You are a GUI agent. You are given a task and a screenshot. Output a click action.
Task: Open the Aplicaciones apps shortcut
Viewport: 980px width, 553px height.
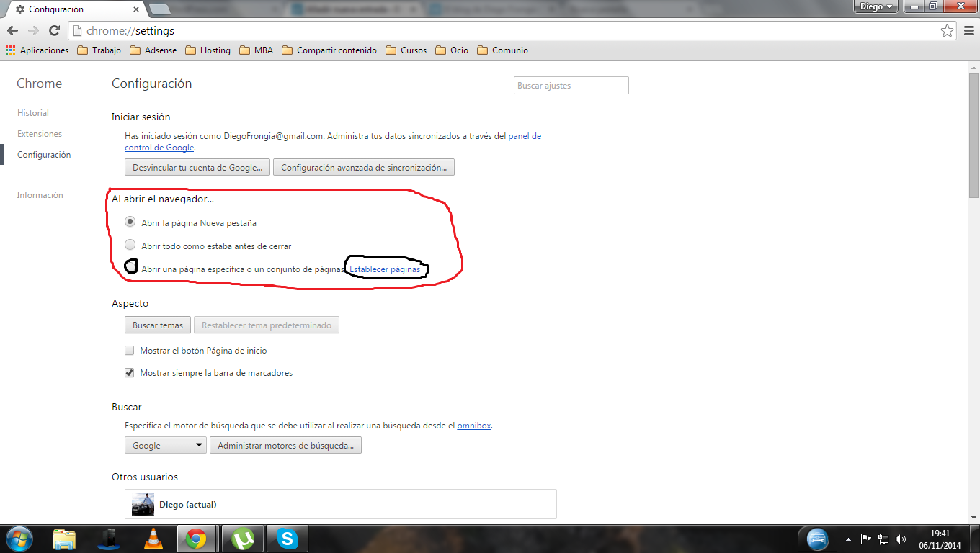coord(37,50)
